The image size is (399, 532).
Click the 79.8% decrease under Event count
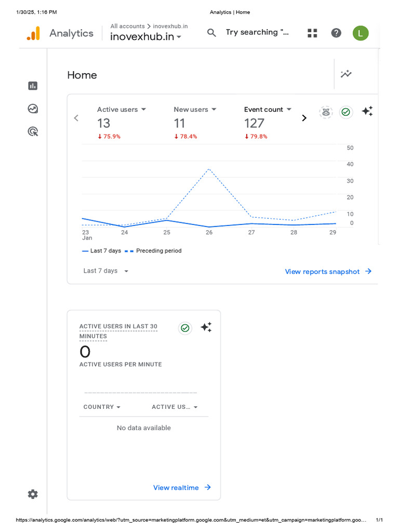(x=256, y=137)
